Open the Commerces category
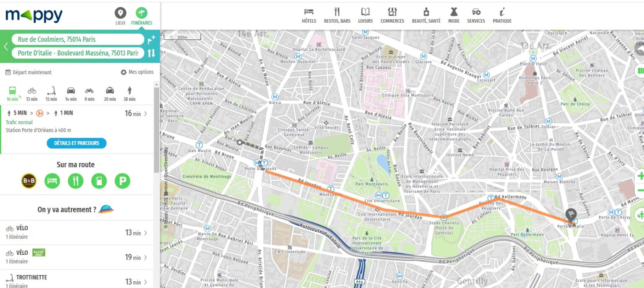Image resolution: width=644 pixels, height=288 pixels. tap(392, 16)
